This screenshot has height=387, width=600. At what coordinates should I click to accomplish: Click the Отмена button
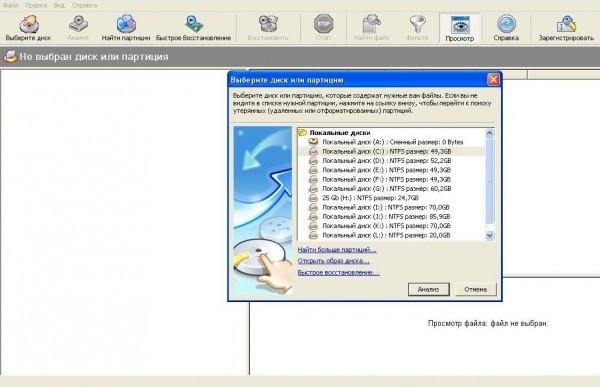click(x=476, y=289)
